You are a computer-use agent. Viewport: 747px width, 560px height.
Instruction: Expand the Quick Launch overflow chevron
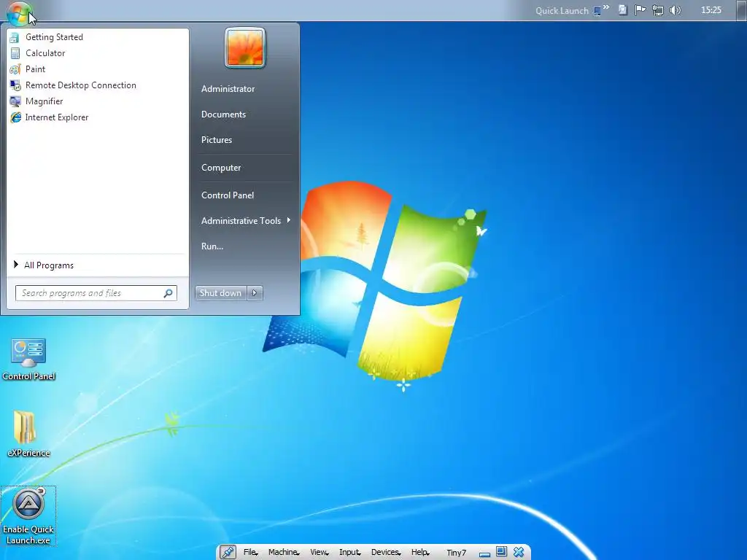point(606,7)
